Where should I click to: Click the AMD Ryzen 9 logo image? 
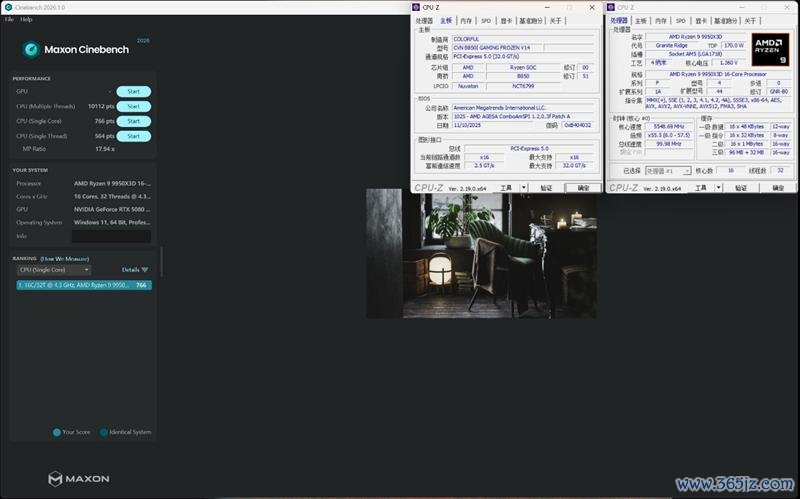(770, 49)
